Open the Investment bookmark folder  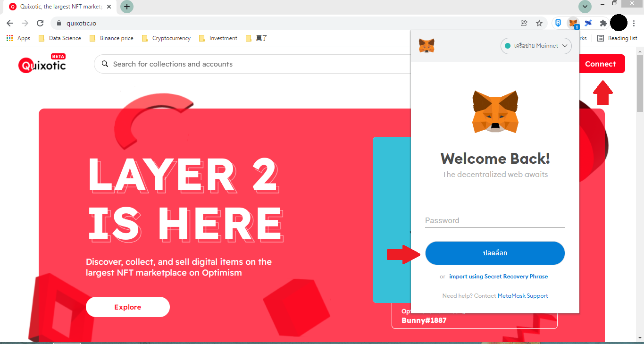[218, 38]
